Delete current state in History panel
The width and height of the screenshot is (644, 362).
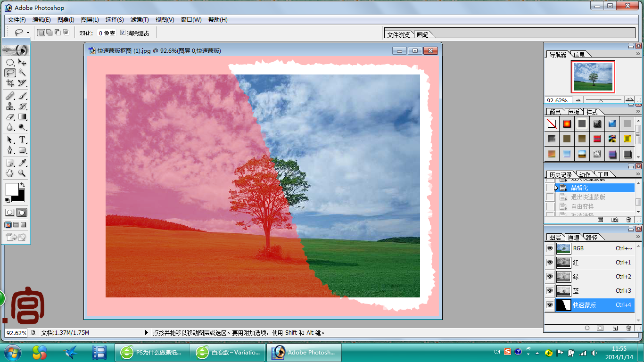pyautogui.click(x=628, y=220)
